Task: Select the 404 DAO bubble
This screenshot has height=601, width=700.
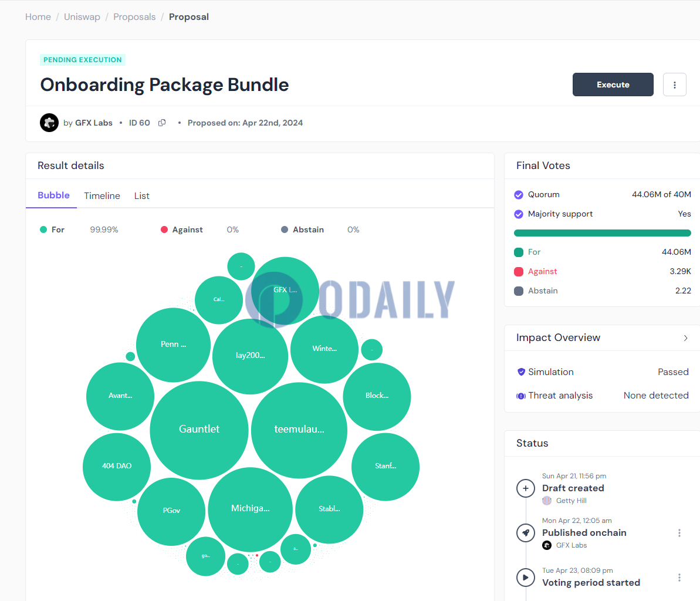Action: pyautogui.click(x=117, y=467)
